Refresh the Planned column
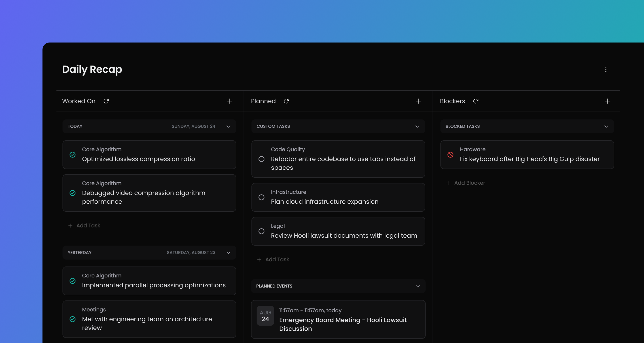This screenshot has height=343, width=644. pos(286,101)
